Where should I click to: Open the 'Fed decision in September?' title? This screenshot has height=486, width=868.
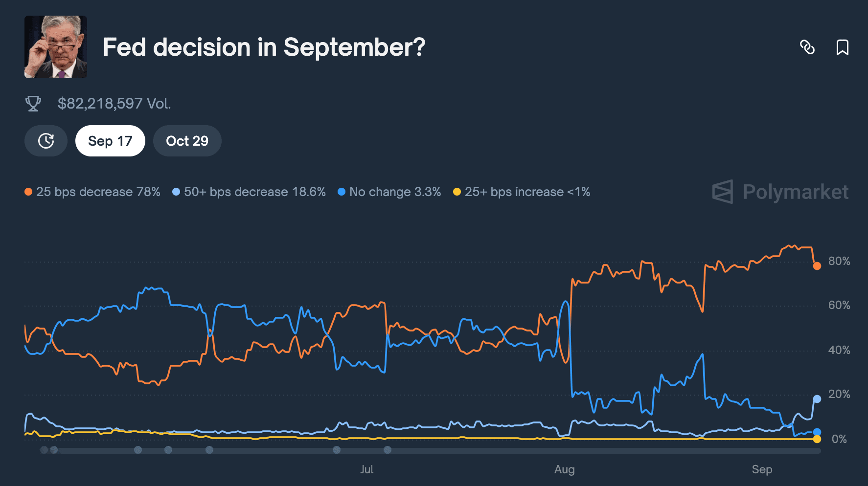click(264, 47)
